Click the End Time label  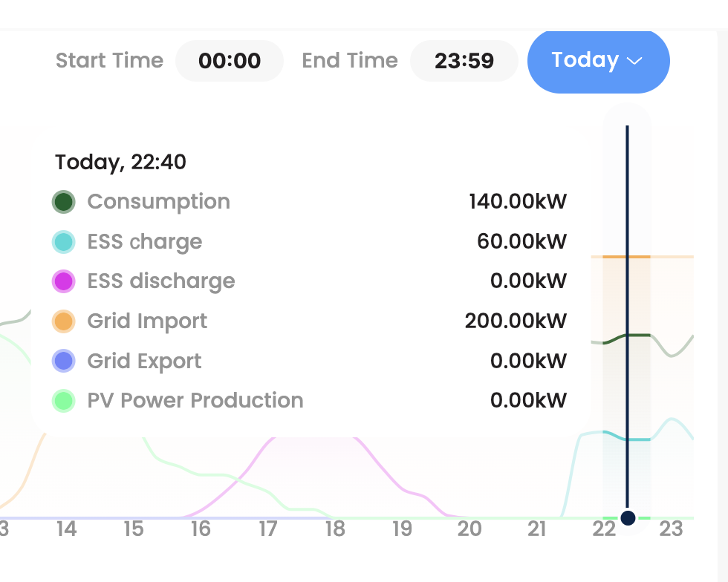350,61
